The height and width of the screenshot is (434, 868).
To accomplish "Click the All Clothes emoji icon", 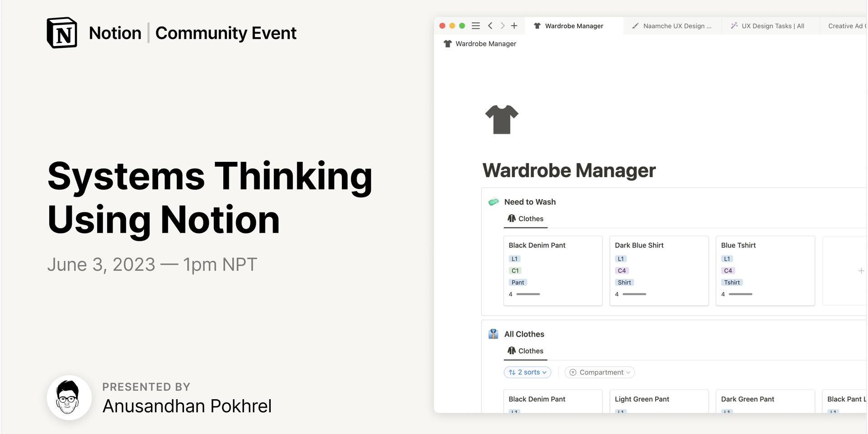I will 493,334.
